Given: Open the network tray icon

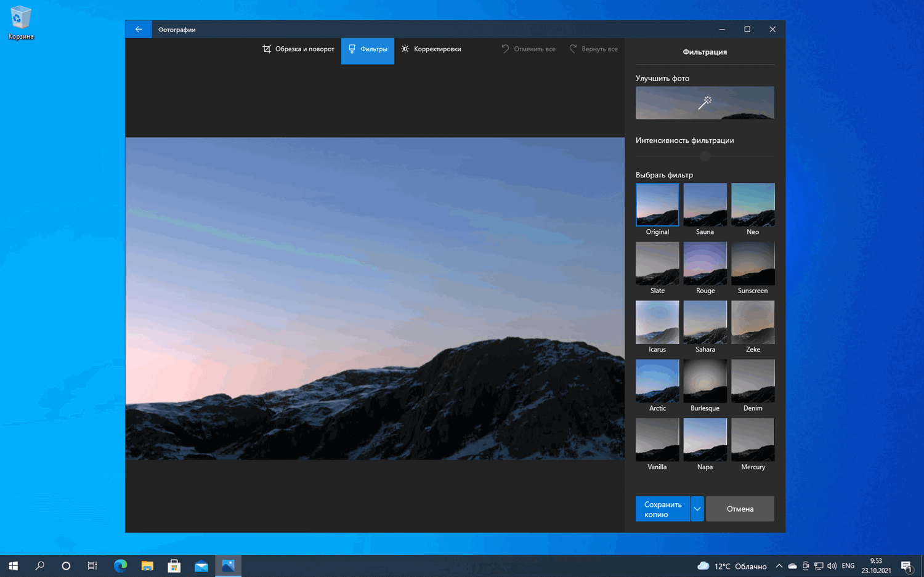Looking at the screenshot, I should (819, 566).
